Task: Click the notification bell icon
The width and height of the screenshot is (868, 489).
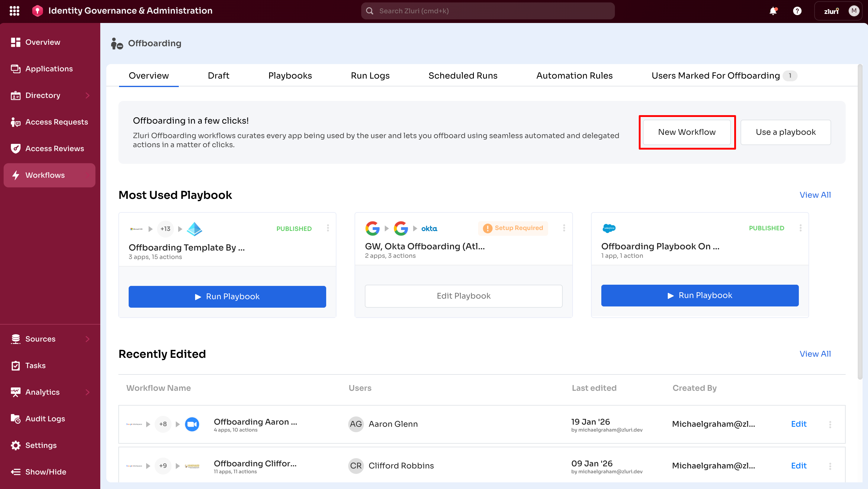Action: point(773,11)
